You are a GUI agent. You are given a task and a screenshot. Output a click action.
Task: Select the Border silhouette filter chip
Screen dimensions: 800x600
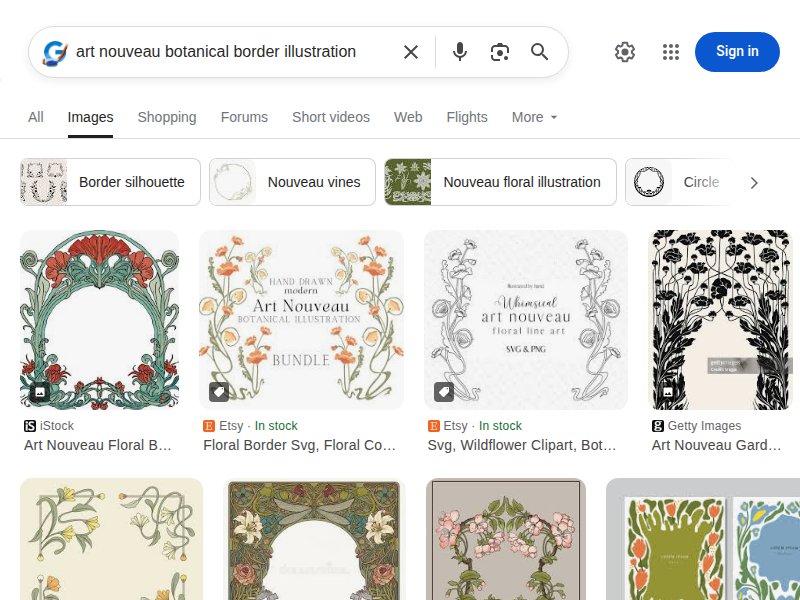pyautogui.click(x=108, y=182)
